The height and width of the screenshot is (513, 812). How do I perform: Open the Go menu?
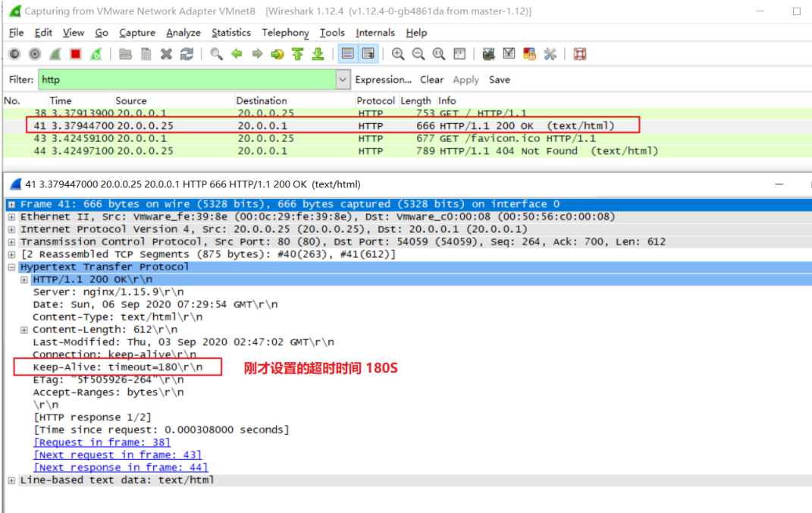[x=102, y=33]
